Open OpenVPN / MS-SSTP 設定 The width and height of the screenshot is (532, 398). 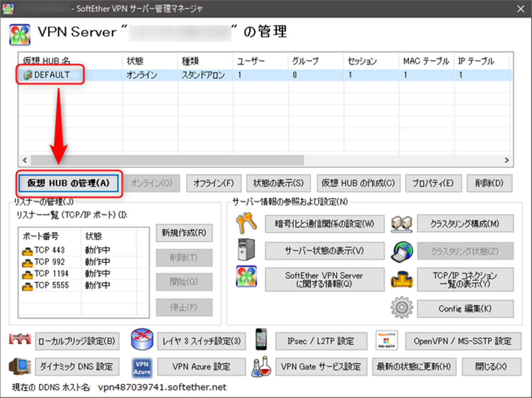click(x=463, y=341)
